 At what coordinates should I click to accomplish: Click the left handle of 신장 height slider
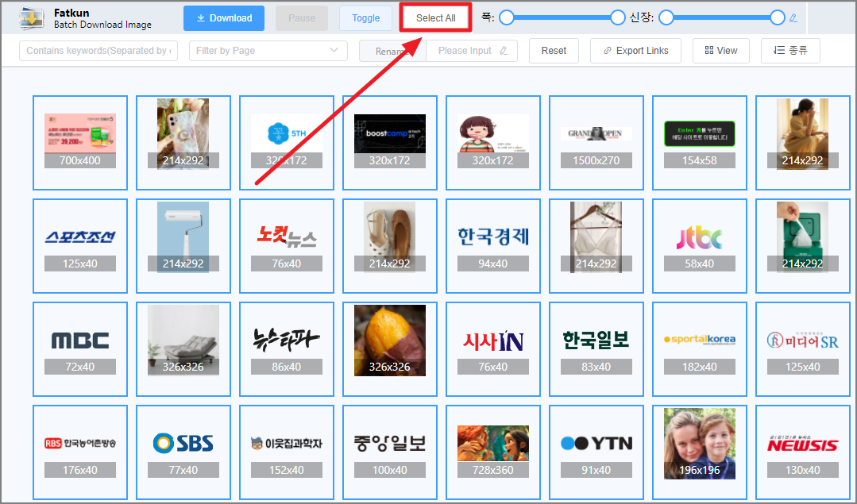pyautogui.click(x=666, y=18)
